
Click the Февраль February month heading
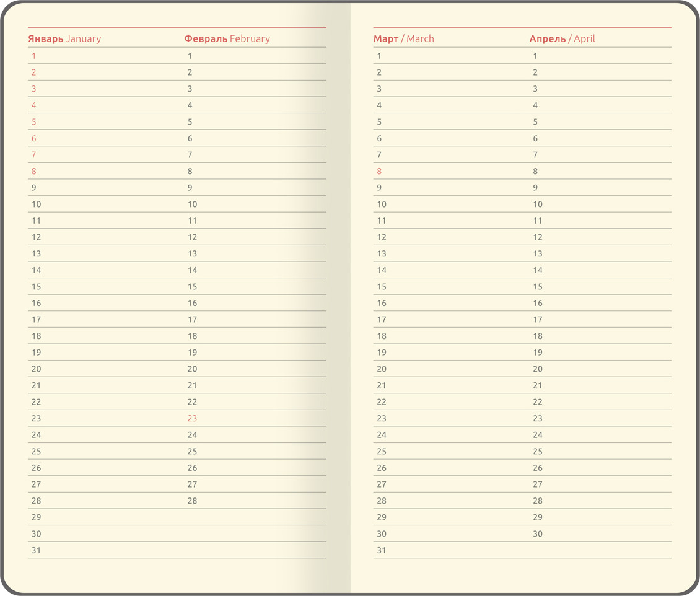[x=227, y=38]
